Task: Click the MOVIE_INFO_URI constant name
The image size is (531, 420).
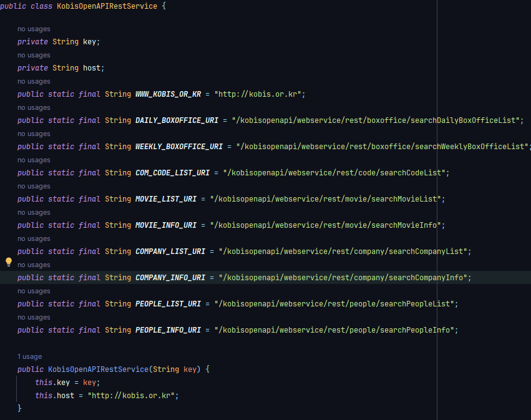Action: pyautogui.click(x=166, y=225)
